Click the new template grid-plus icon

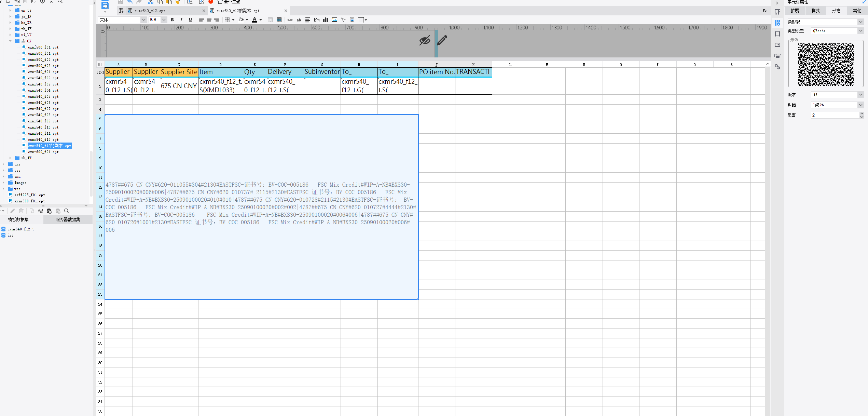(x=121, y=11)
